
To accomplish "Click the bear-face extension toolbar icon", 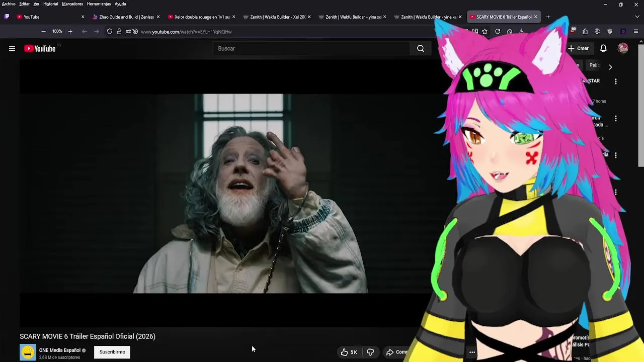I will tap(610, 32).
